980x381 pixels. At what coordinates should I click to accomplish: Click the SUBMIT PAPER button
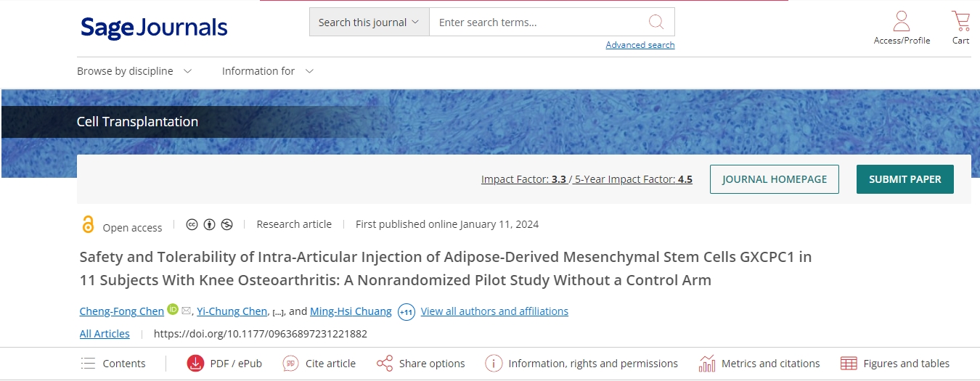pyautogui.click(x=905, y=179)
